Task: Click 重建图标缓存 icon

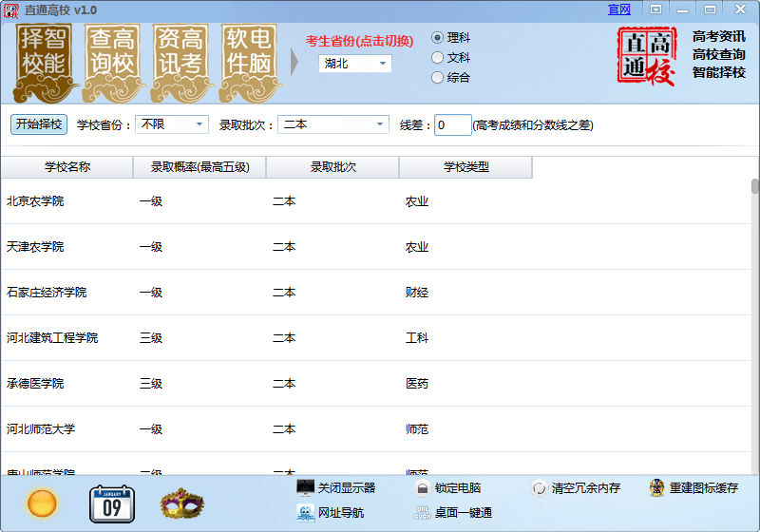Action: click(x=656, y=487)
